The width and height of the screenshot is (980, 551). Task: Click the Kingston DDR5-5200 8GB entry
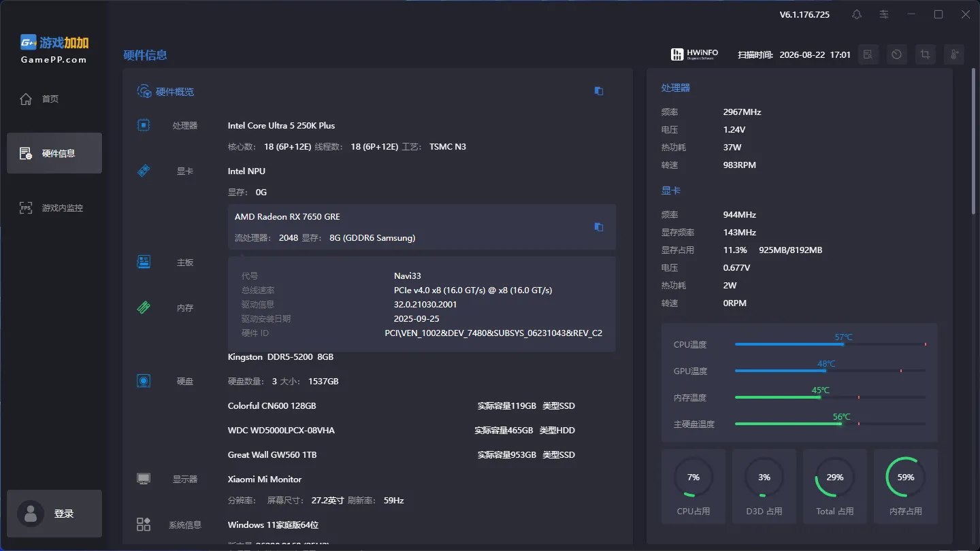coord(280,357)
